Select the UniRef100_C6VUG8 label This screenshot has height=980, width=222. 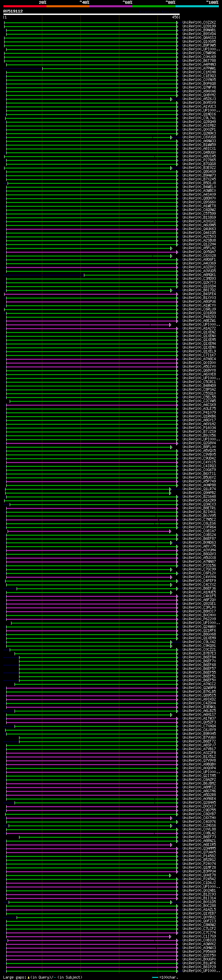click(x=199, y=137)
